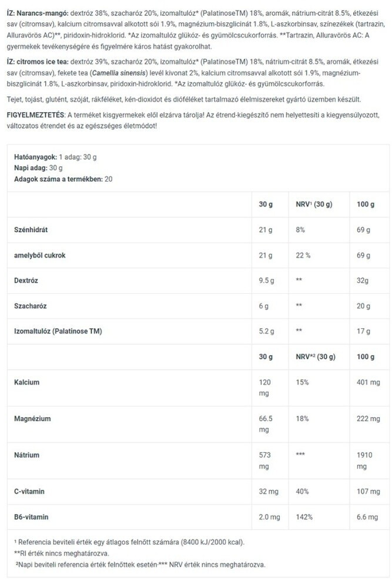Select the Nátrium row label
This screenshot has width=392, height=581.
coord(26,455)
